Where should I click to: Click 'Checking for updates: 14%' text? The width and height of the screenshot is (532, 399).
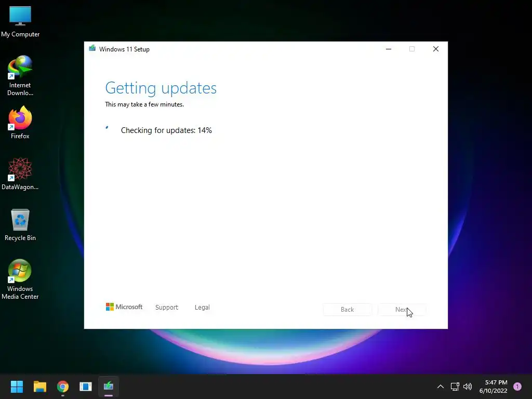tap(166, 130)
